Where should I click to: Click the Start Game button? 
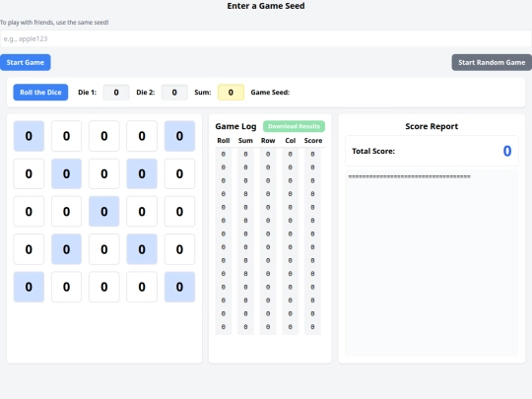click(25, 62)
